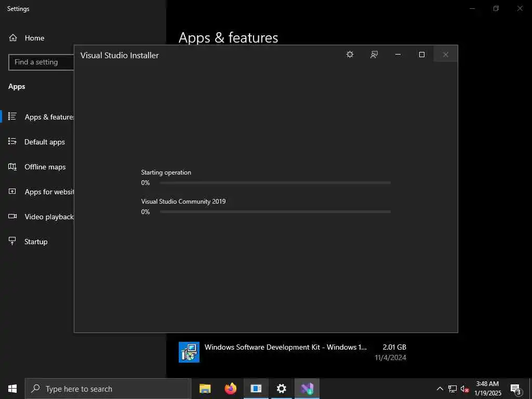Viewport: 532px width, 399px height.
Task: Minimize the Visual Studio Installer window
Action: [398, 54]
